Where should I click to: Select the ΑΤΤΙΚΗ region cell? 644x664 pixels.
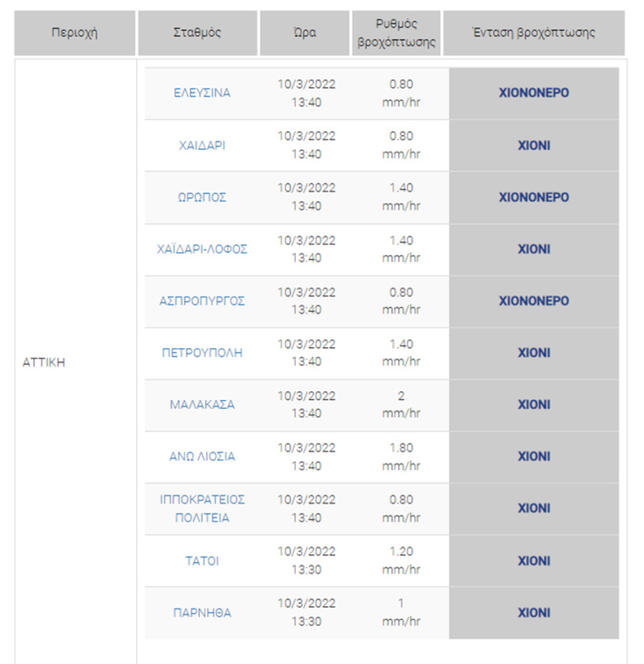pos(46,362)
